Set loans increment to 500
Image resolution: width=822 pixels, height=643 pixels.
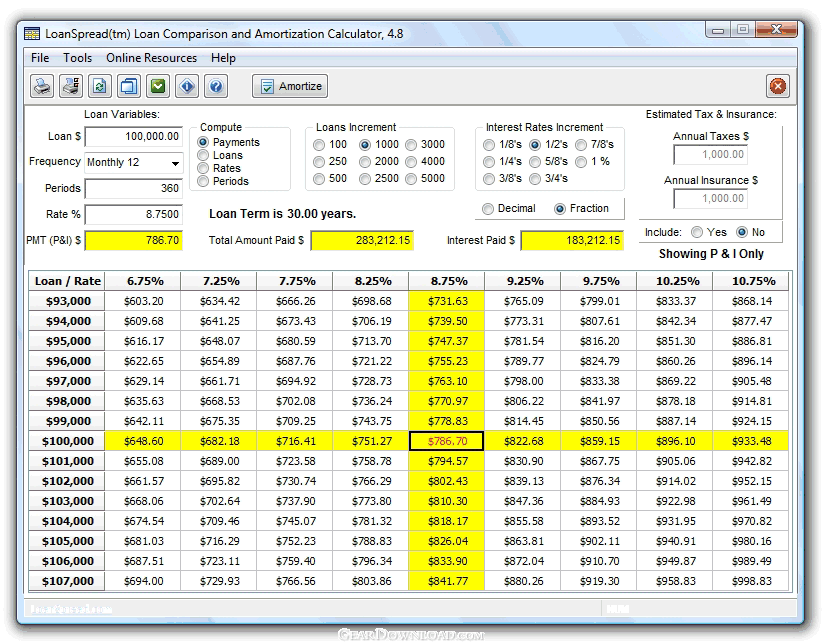tap(319, 179)
